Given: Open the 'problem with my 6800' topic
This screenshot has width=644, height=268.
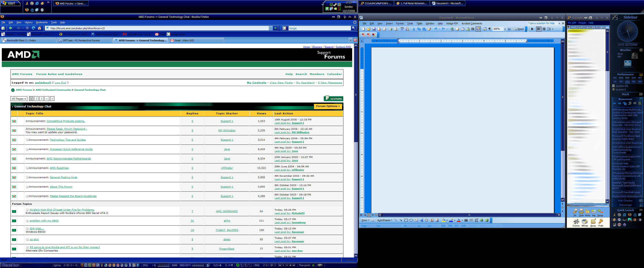Looking at the screenshot, I should tap(44, 221).
